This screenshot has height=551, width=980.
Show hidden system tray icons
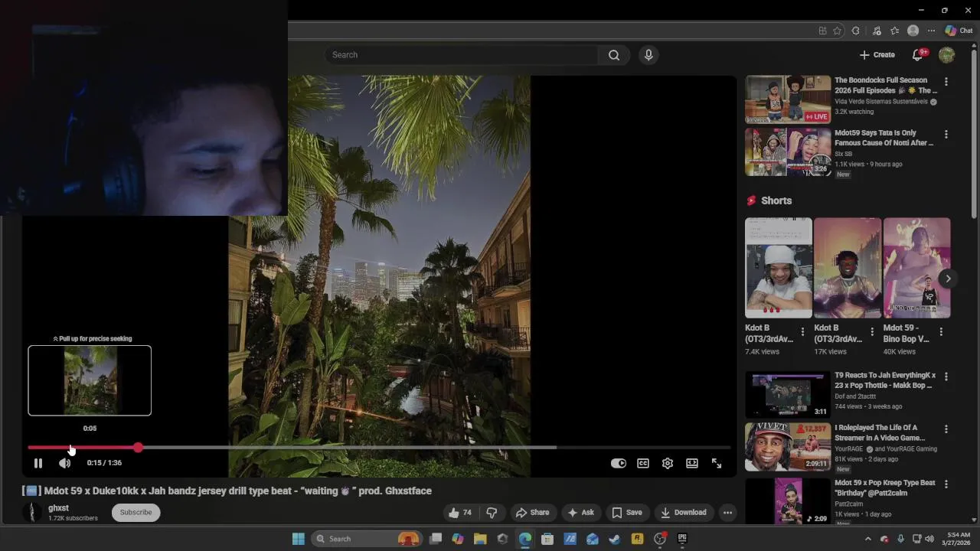867,539
